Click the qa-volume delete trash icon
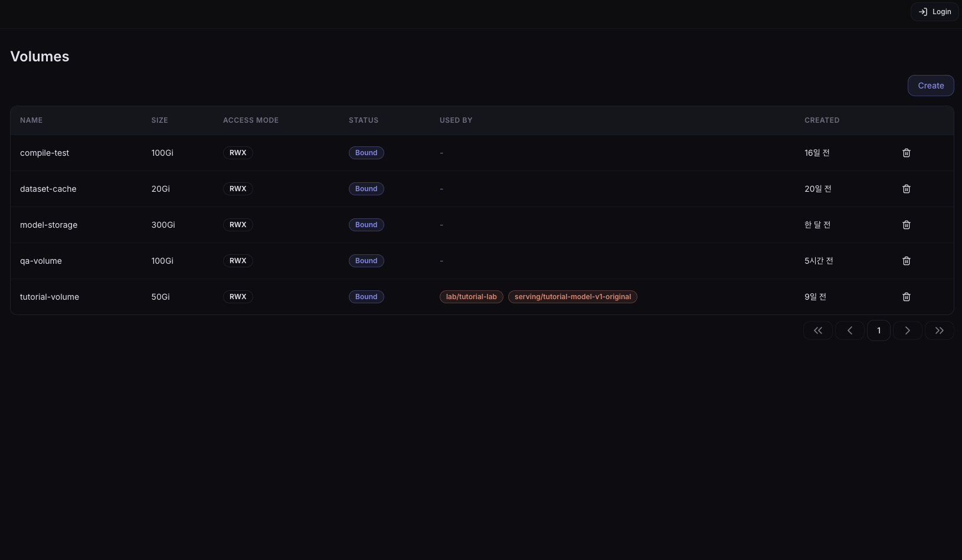The width and height of the screenshot is (962, 560). click(x=907, y=261)
